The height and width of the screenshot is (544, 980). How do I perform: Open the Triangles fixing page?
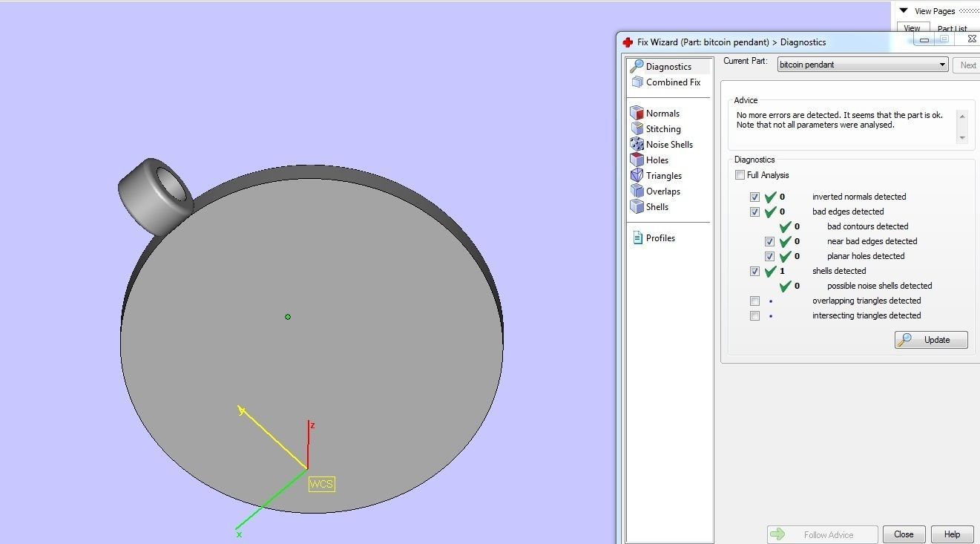pos(657,176)
